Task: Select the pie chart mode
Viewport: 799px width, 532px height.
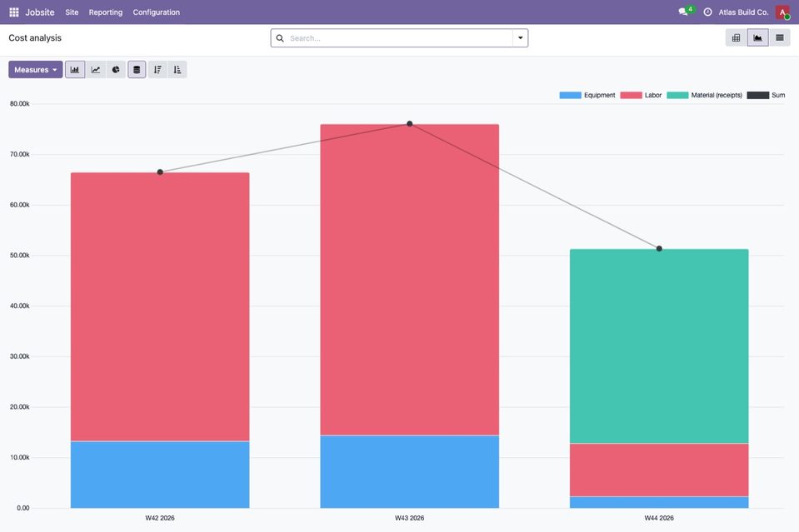Action: click(116, 70)
